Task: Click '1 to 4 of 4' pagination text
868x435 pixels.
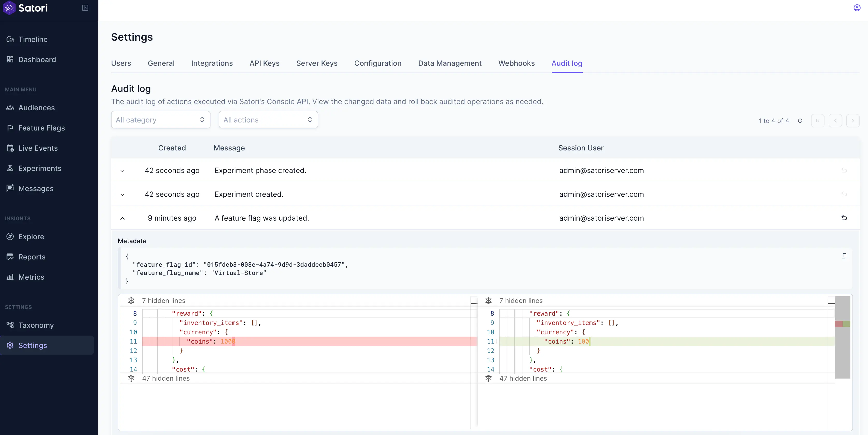Action: pos(774,121)
